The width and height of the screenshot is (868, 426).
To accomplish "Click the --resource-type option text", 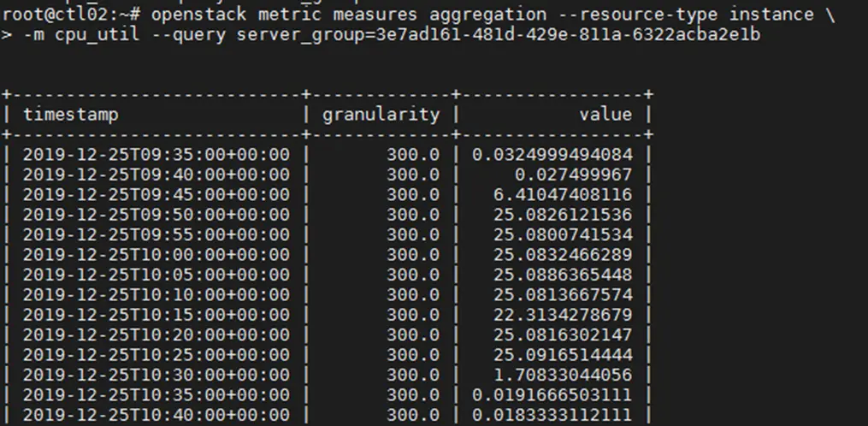I will pyautogui.click(x=637, y=15).
